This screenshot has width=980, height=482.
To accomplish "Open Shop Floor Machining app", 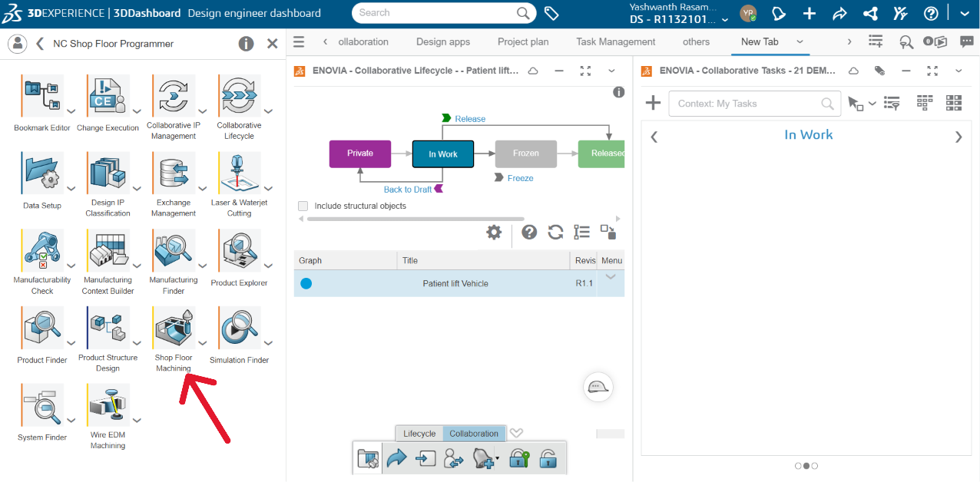I will click(x=174, y=328).
